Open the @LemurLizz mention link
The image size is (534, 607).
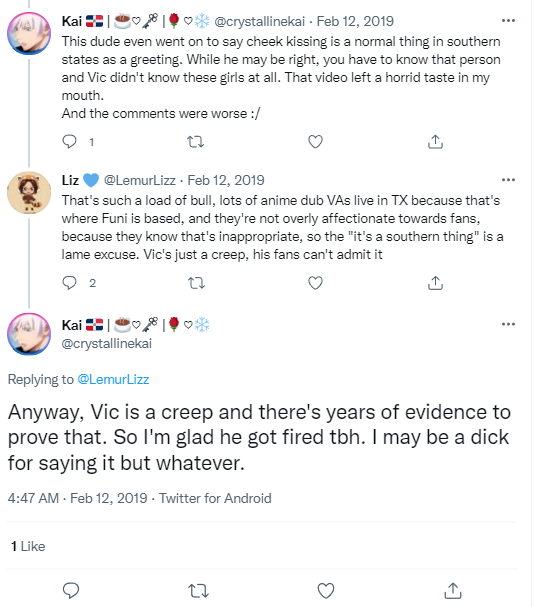click(113, 379)
